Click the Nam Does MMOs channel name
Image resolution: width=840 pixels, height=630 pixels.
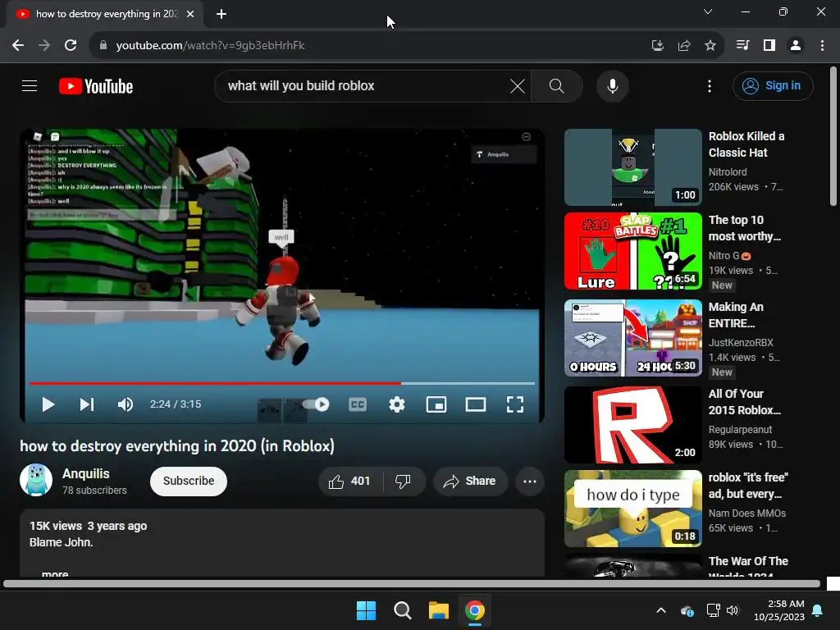tap(747, 514)
